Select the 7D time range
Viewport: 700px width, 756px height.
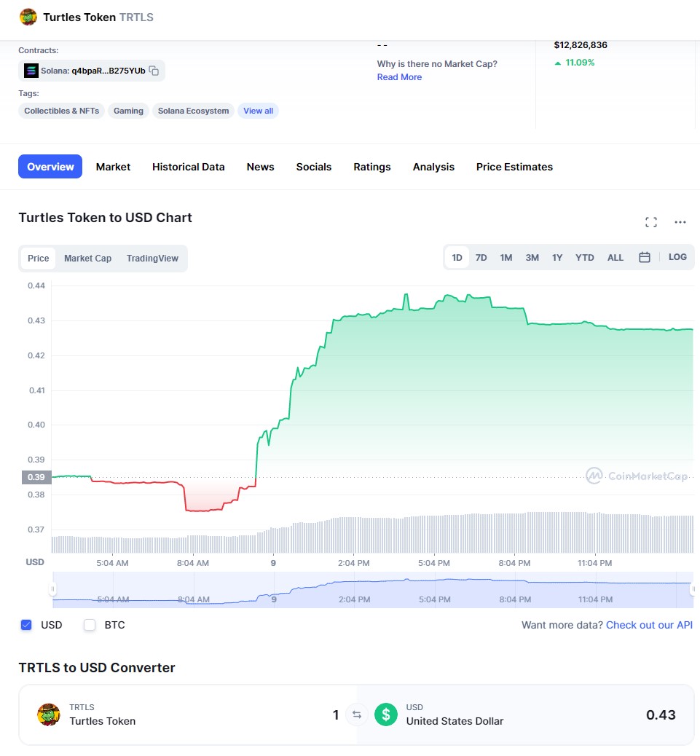pyautogui.click(x=481, y=258)
